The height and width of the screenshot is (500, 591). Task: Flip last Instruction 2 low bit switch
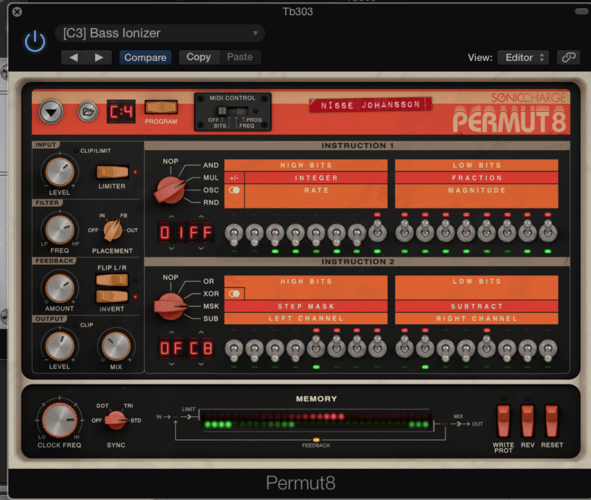click(548, 350)
